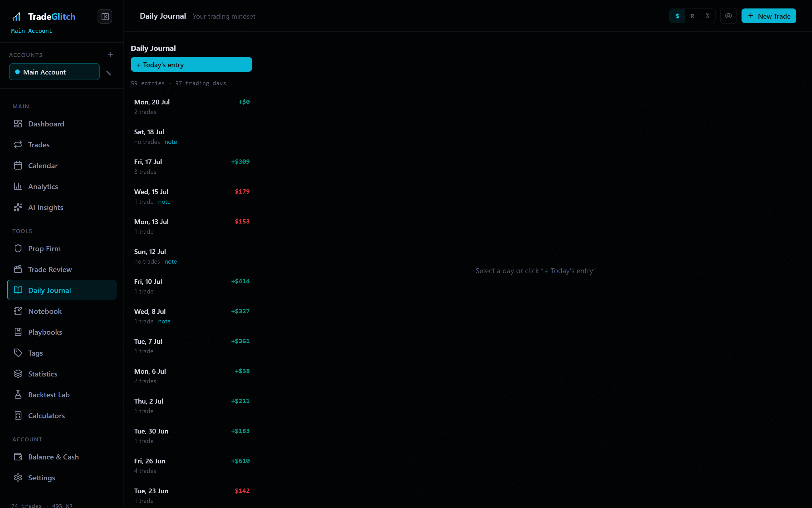The height and width of the screenshot is (508, 812).
Task: Click the Dashboard grid icon
Action: click(18, 124)
